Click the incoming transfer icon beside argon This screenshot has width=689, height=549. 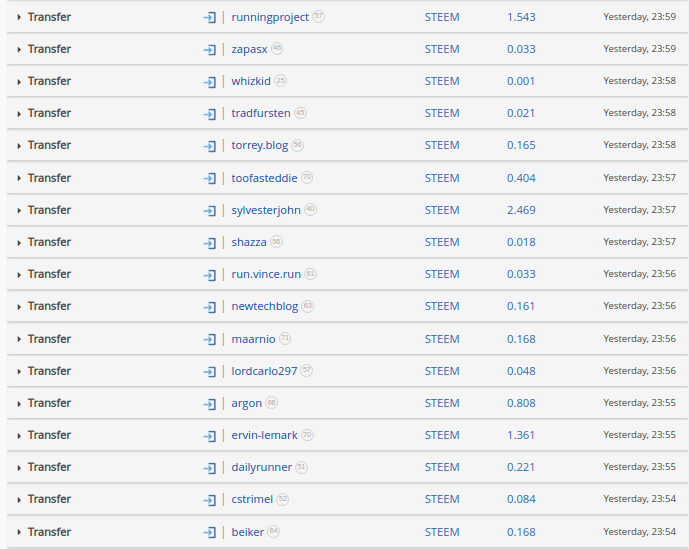click(210, 404)
